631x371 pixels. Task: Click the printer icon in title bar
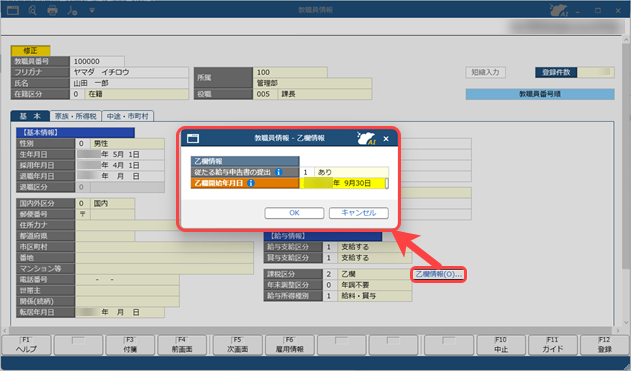tap(52, 10)
